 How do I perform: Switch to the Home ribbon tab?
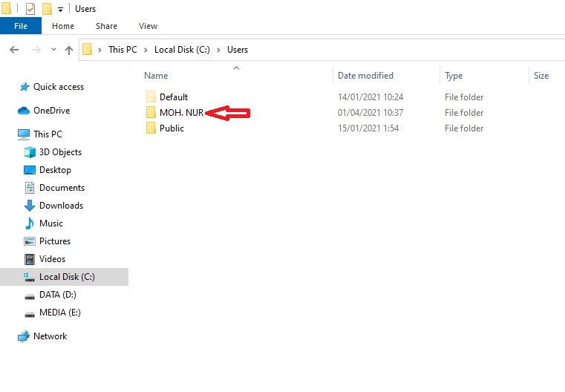63,26
